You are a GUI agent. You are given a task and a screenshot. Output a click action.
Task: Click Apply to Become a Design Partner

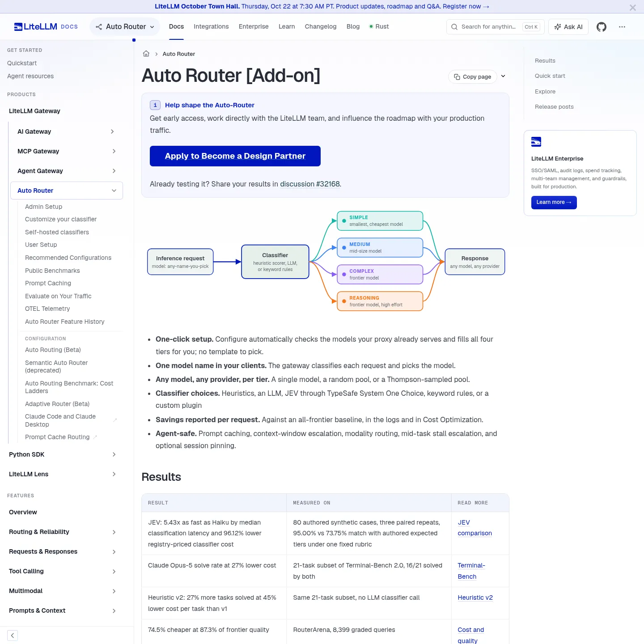235,156
